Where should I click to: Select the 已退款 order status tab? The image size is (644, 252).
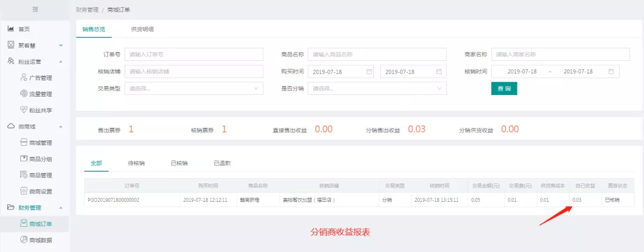pos(222,162)
